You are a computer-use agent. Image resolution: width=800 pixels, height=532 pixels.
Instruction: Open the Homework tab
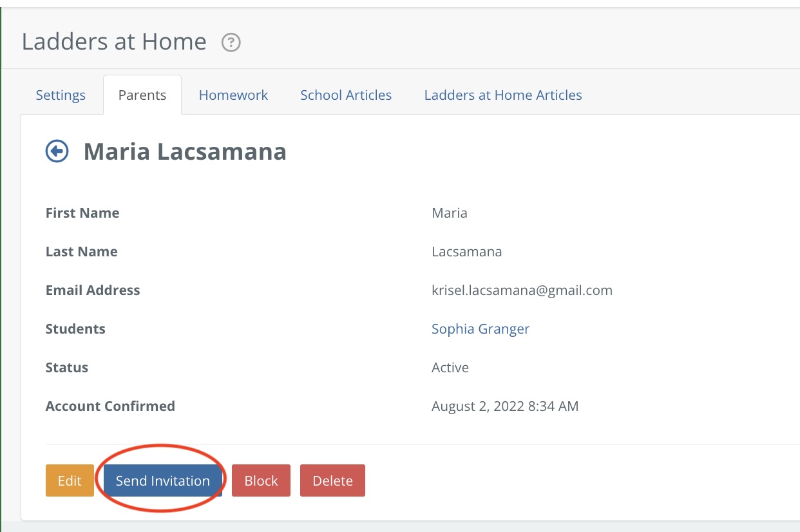click(233, 95)
